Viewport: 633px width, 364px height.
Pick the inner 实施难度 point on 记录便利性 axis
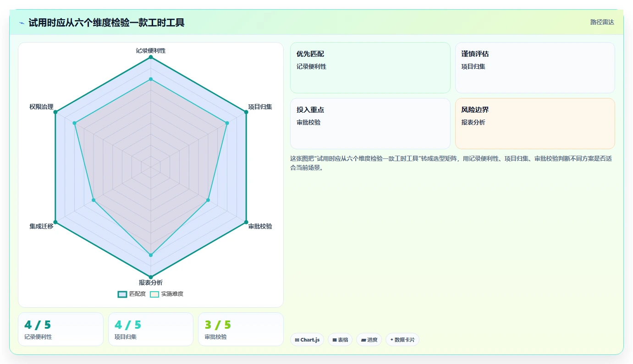pyautogui.click(x=150, y=79)
